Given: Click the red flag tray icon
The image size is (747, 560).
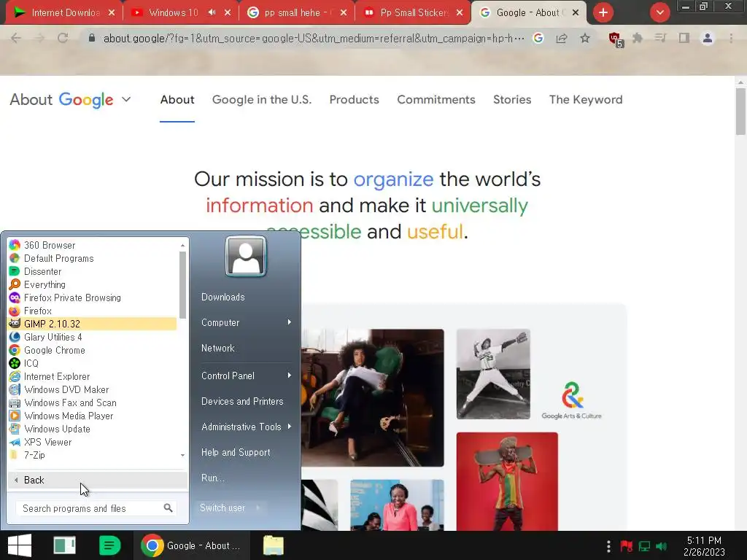Looking at the screenshot, I should 627,546.
